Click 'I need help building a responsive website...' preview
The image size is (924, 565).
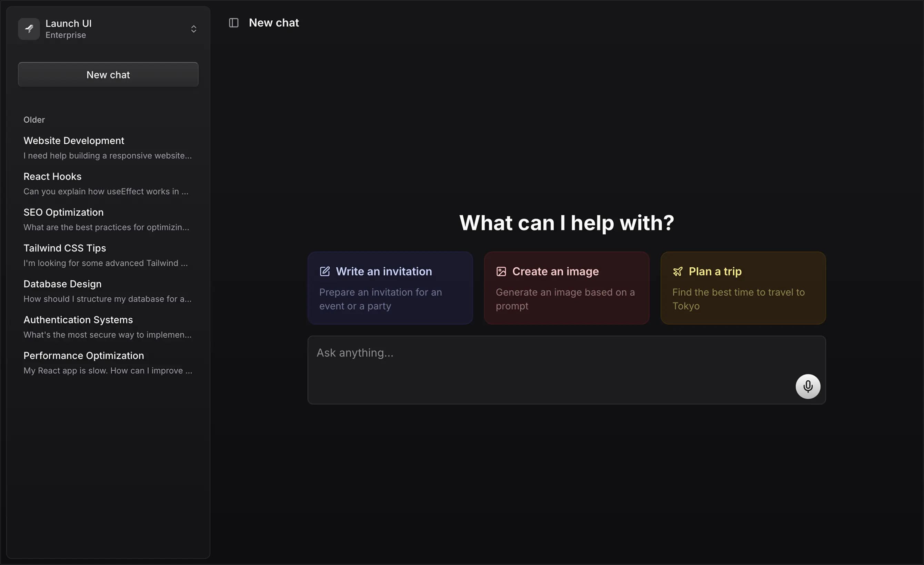(108, 155)
